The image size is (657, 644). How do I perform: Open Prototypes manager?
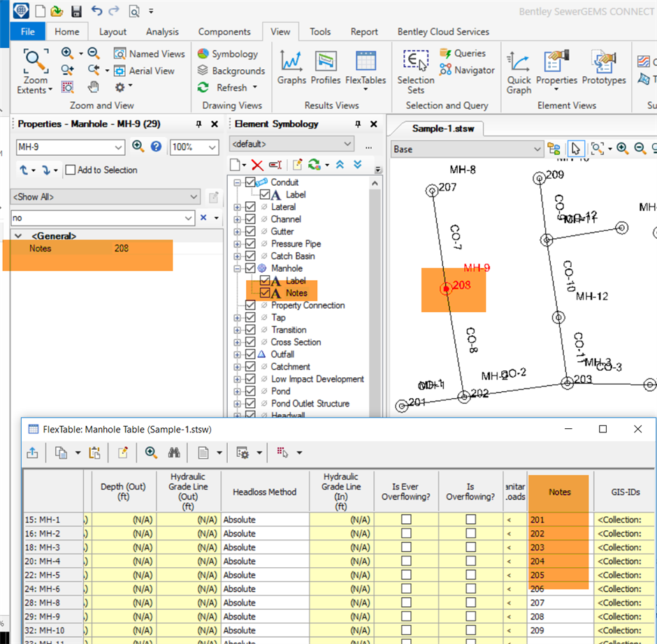[x=604, y=67]
